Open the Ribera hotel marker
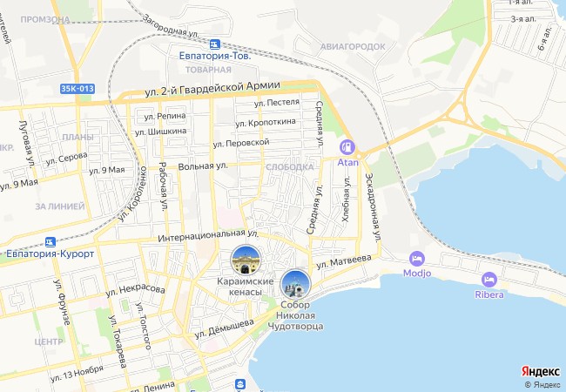Viewport: 566px width, 392px height. [x=489, y=280]
